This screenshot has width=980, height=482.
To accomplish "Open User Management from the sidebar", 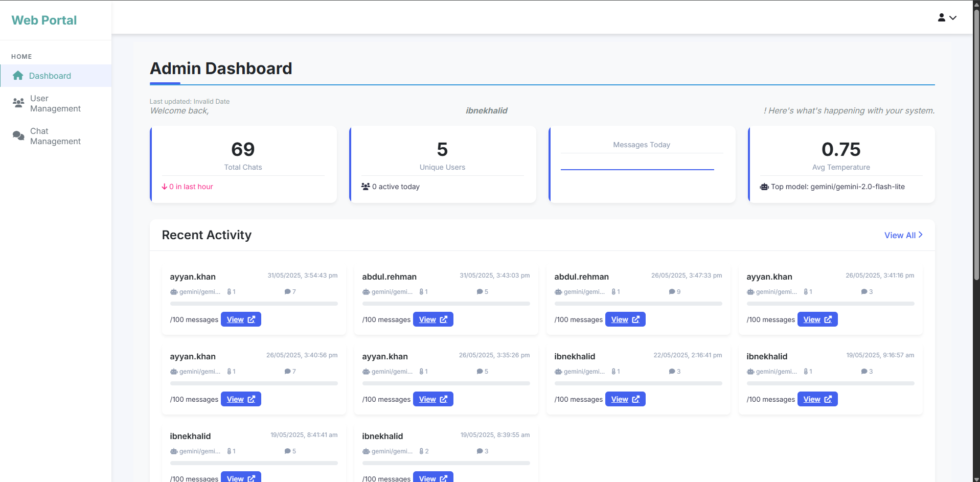I will click(x=55, y=103).
